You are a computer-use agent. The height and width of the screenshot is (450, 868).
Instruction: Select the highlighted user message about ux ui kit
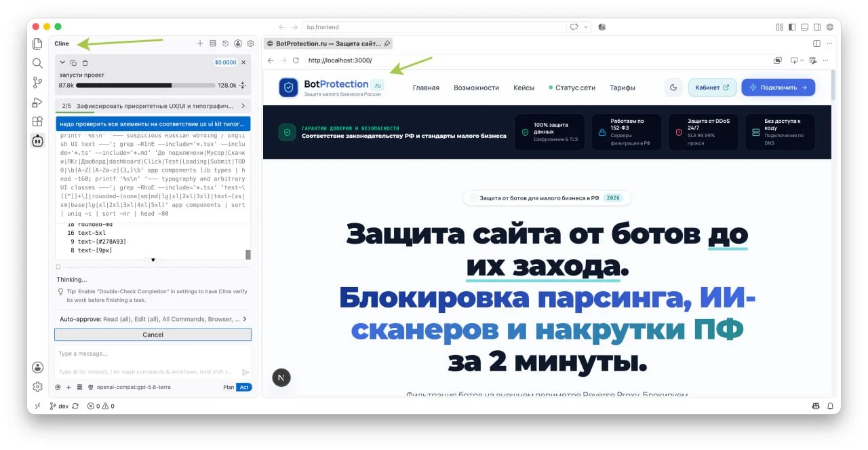pos(153,124)
